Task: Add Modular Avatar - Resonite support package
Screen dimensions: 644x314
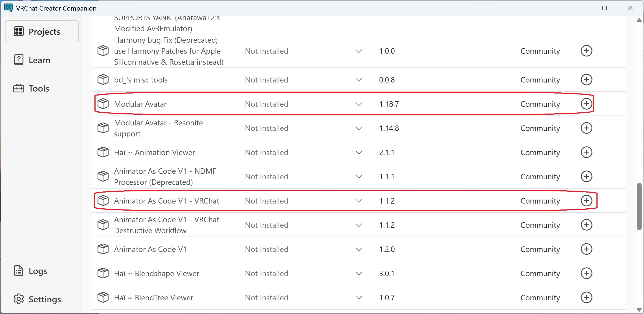Action: point(586,128)
